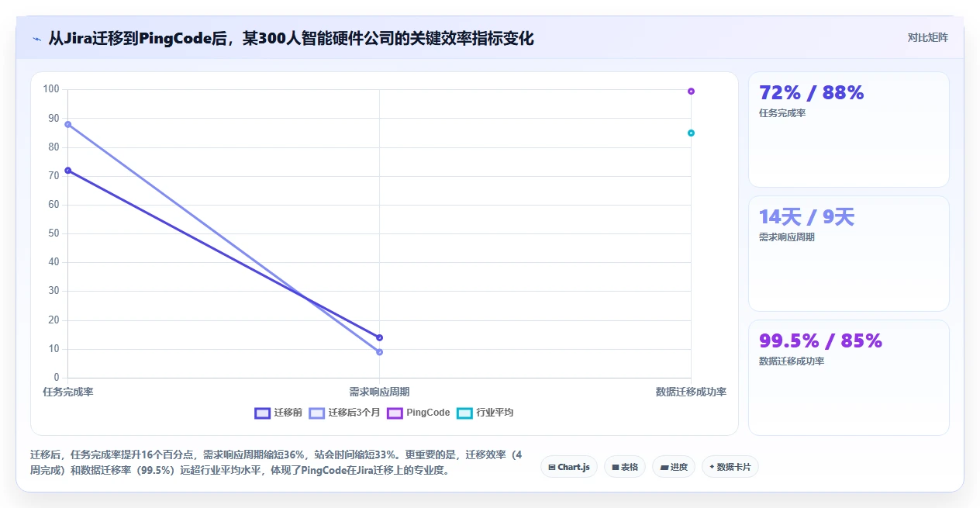Click the 迁移前 data point at 72
Viewport: 980px width, 508px height.
(68, 171)
